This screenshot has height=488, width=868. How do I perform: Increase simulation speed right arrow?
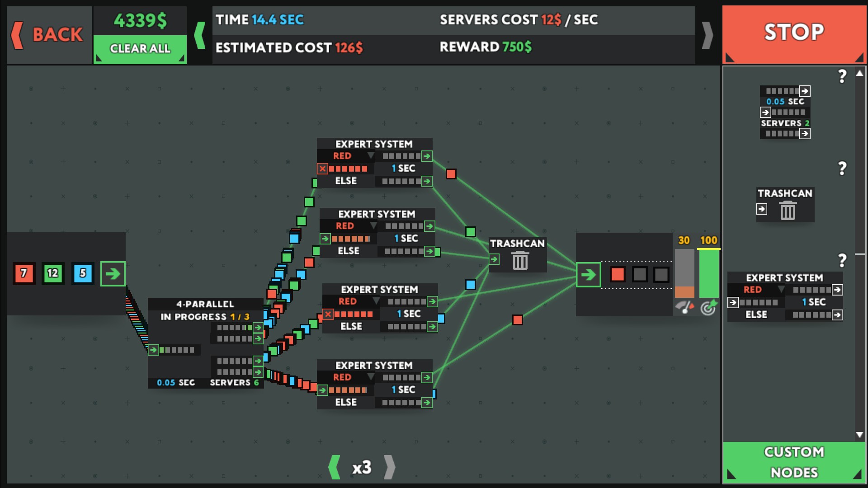[x=389, y=467]
